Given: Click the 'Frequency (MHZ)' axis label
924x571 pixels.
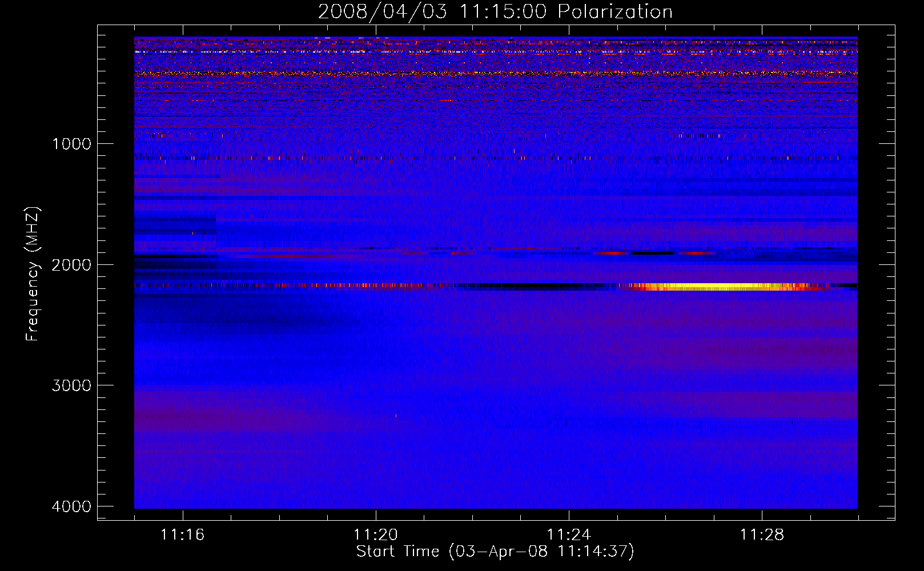Looking at the screenshot, I should (x=33, y=274).
